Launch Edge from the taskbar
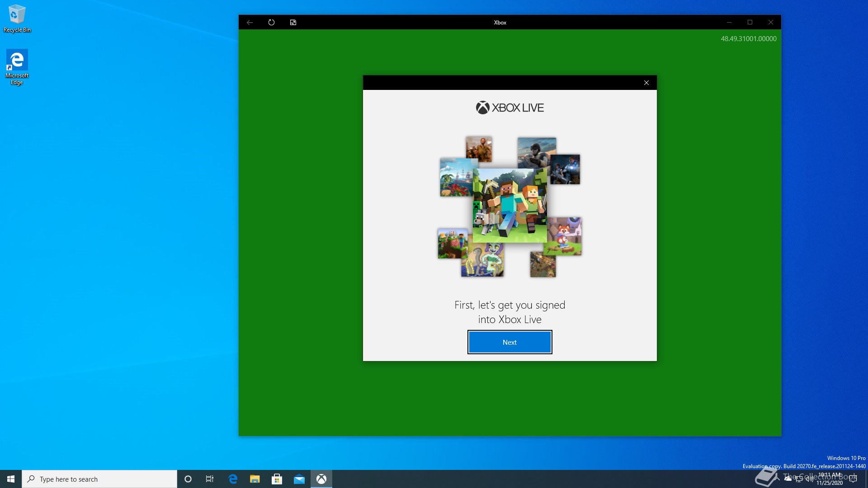 pyautogui.click(x=233, y=479)
